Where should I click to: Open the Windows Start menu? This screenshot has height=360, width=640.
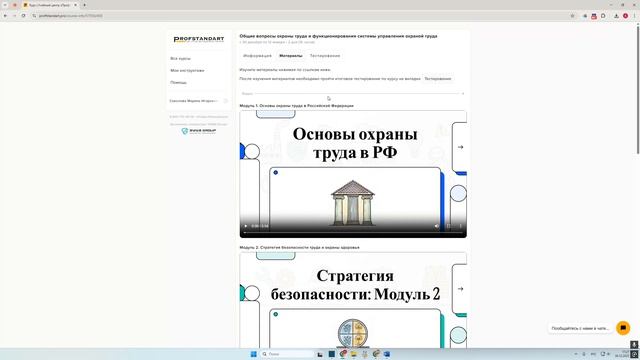click(x=253, y=354)
